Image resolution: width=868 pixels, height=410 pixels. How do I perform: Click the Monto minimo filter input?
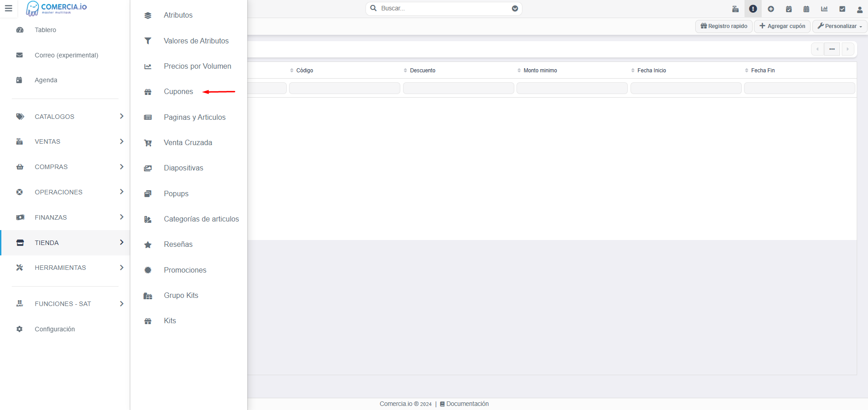click(572, 88)
